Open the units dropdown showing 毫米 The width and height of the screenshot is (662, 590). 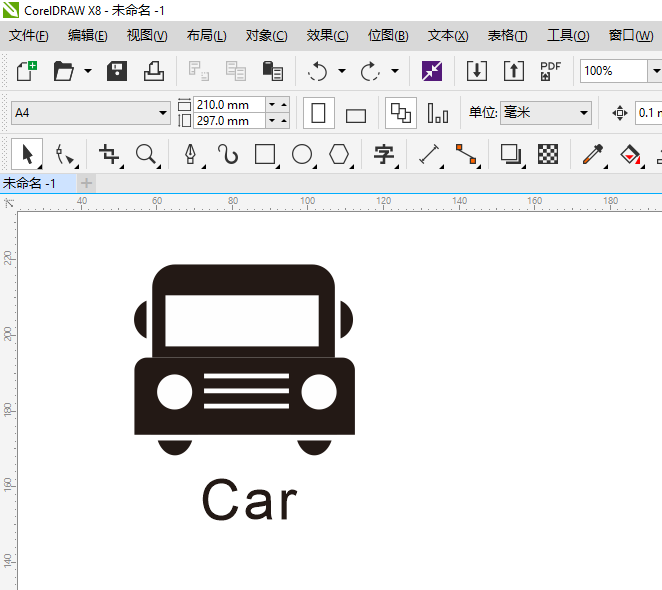584,113
